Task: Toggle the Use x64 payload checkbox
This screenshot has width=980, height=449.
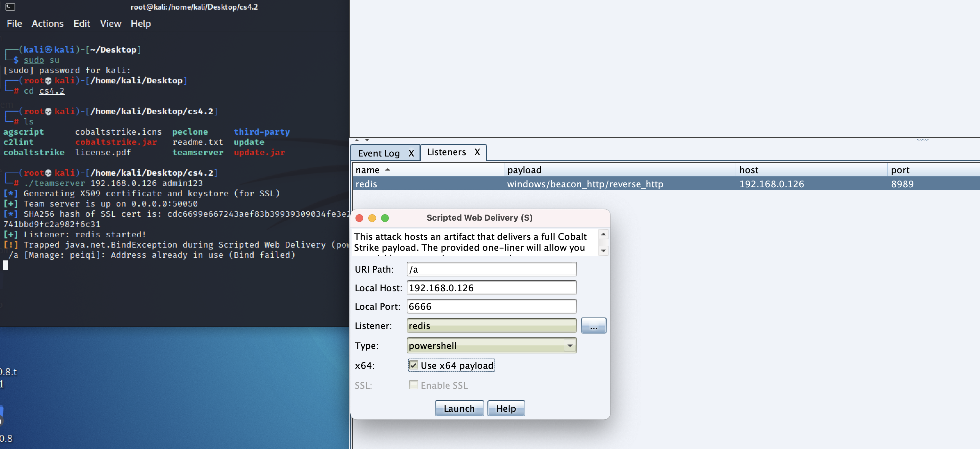Action: click(413, 365)
